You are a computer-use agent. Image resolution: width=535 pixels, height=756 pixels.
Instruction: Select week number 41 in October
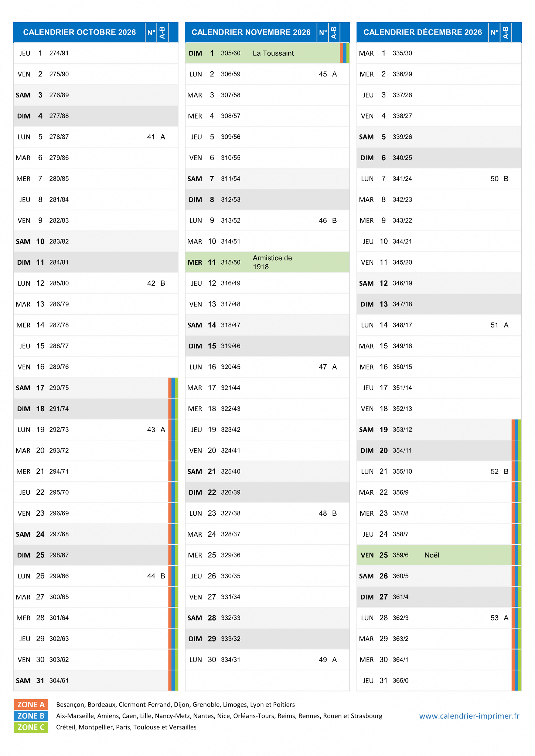(151, 137)
